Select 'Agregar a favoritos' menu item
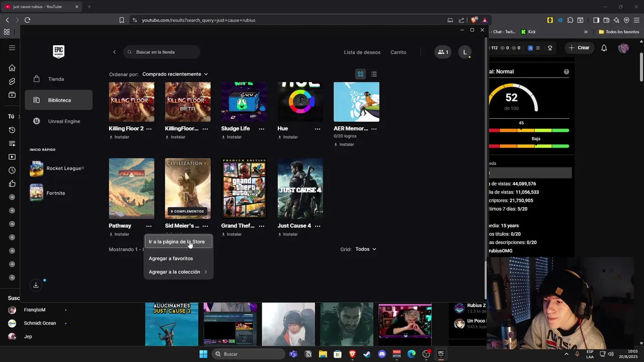Viewport: 644px width, 362px height. pyautogui.click(x=171, y=258)
